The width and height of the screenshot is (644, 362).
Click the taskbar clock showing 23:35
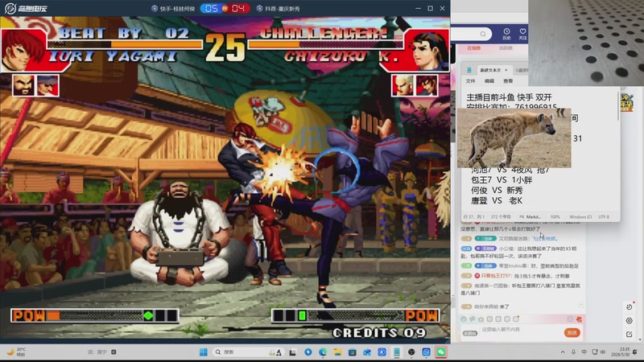[x=620, y=352]
